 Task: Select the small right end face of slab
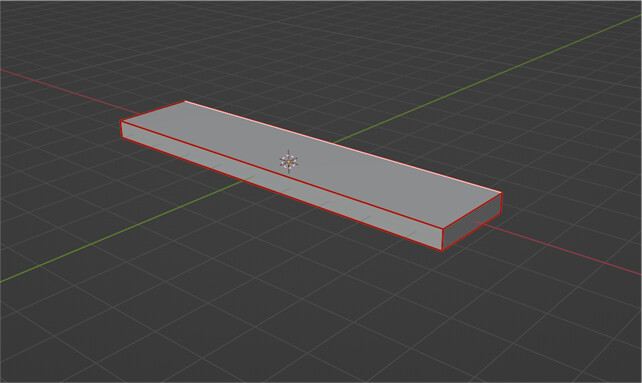pos(472,221)
